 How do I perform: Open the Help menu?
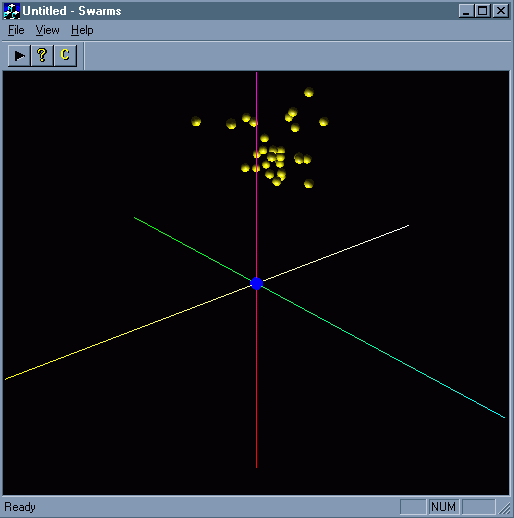tap(82, 30)
